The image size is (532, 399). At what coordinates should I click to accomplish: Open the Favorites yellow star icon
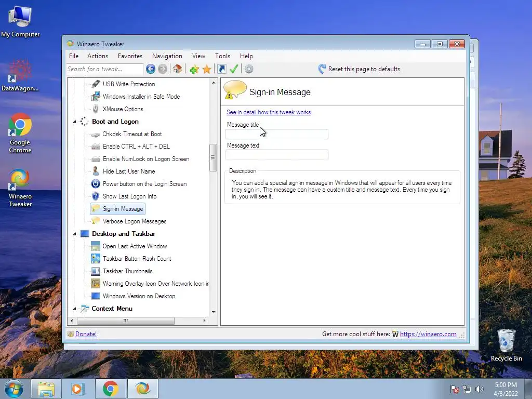tap(207, 69)
